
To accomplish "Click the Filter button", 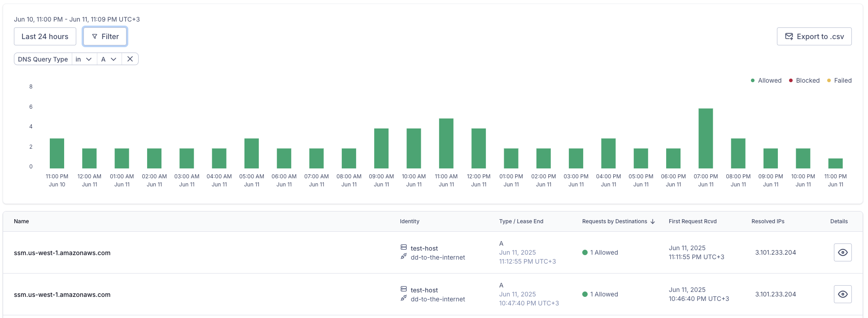I will click(x=105, y=36).
